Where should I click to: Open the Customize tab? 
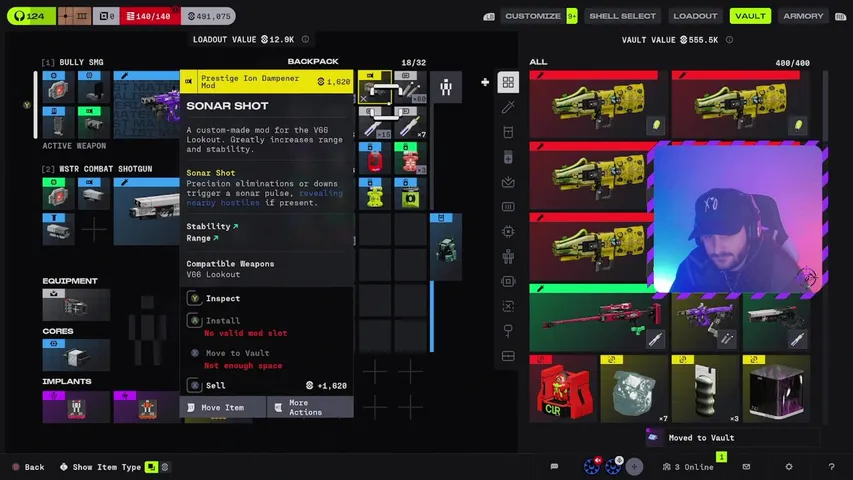pyautogui.click(x=533, y=16)
